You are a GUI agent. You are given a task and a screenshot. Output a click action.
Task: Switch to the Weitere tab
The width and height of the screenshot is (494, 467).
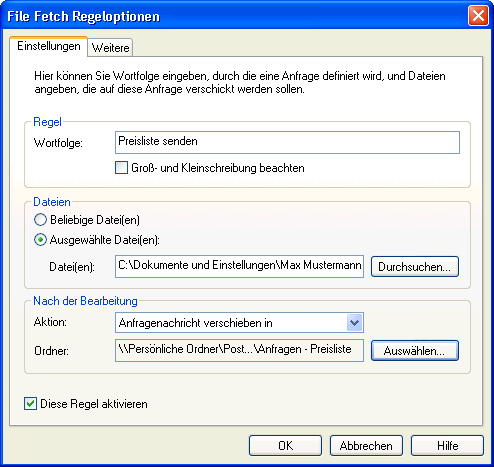[110, 48]
